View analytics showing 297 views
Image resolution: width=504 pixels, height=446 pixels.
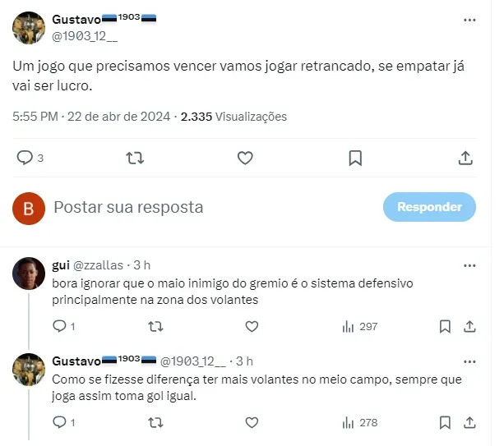[359, 327]
